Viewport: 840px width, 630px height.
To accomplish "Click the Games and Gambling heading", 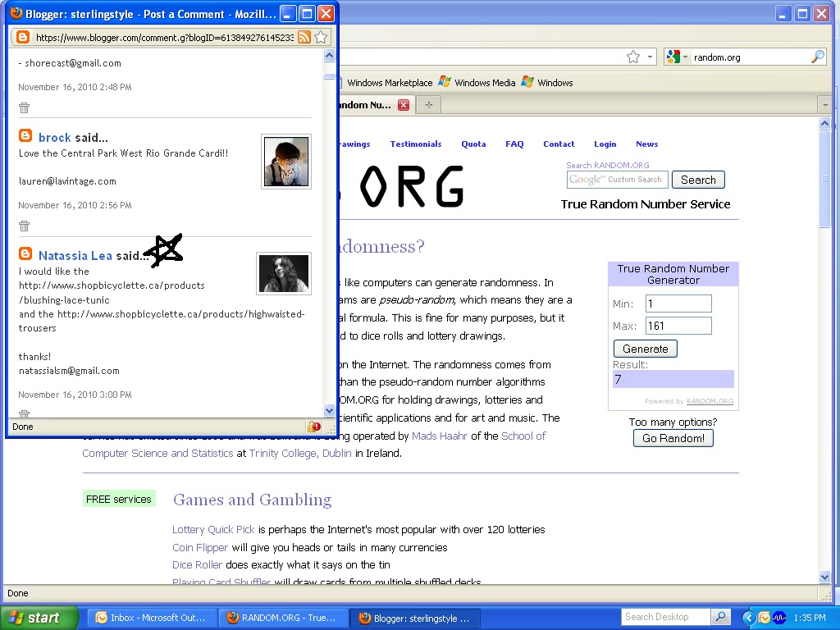I will tap(253, 500).
